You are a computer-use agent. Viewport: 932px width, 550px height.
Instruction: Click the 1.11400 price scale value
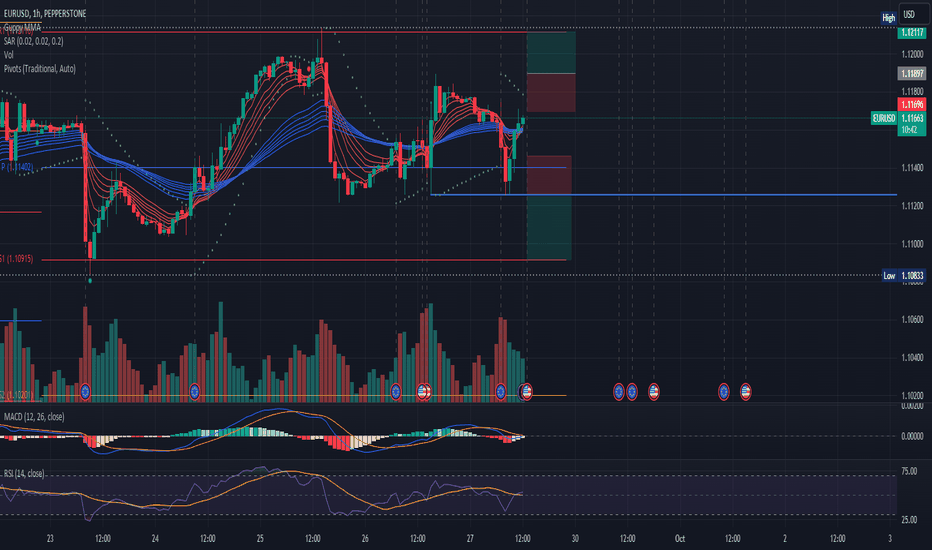[x=912, y=168]
